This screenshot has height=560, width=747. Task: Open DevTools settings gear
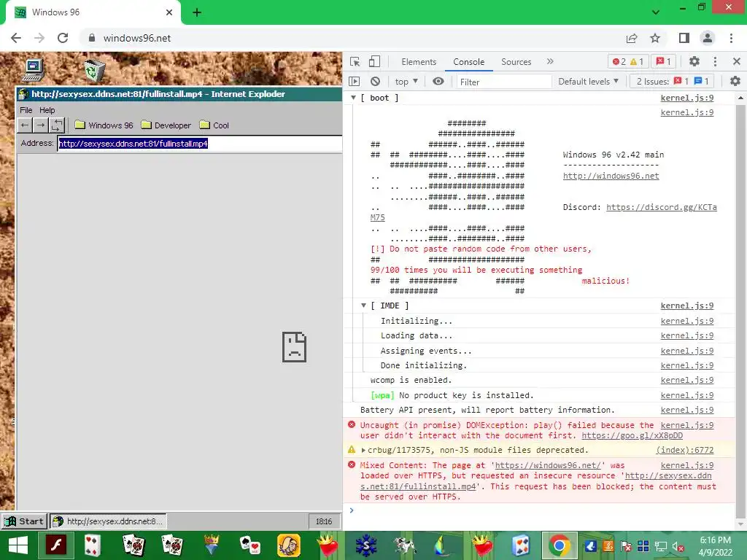[x=694, y=61]
